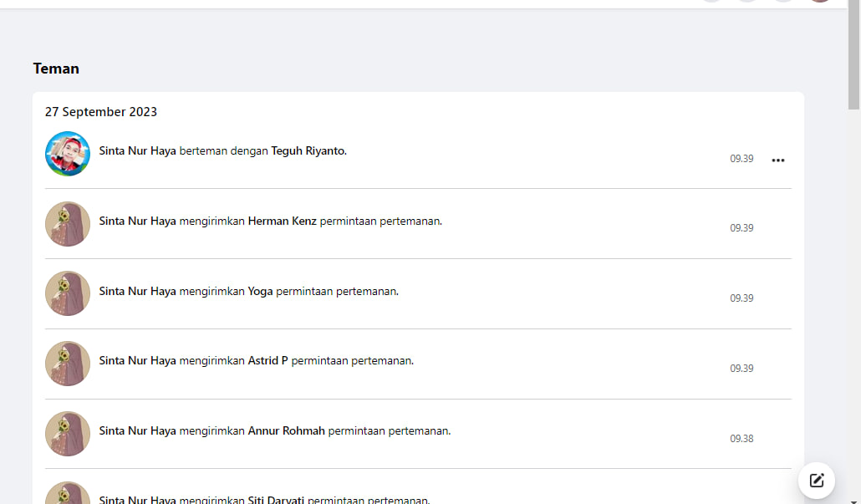Screen dimensions: 861x504
Task: Click the page vertical scrollbar thumb
Action: [x=853, y=55]
